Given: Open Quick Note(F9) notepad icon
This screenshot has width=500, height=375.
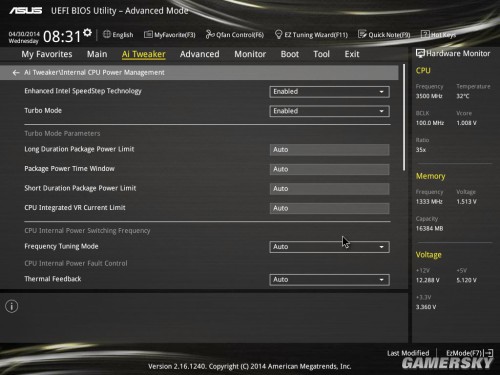Looking at the screenshot, I should point(362,34).
